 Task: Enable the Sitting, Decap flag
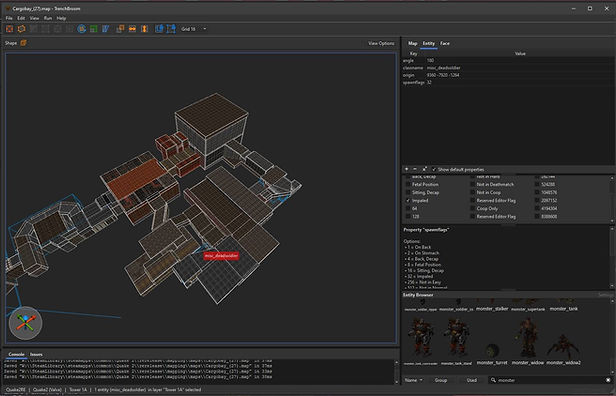408,192
